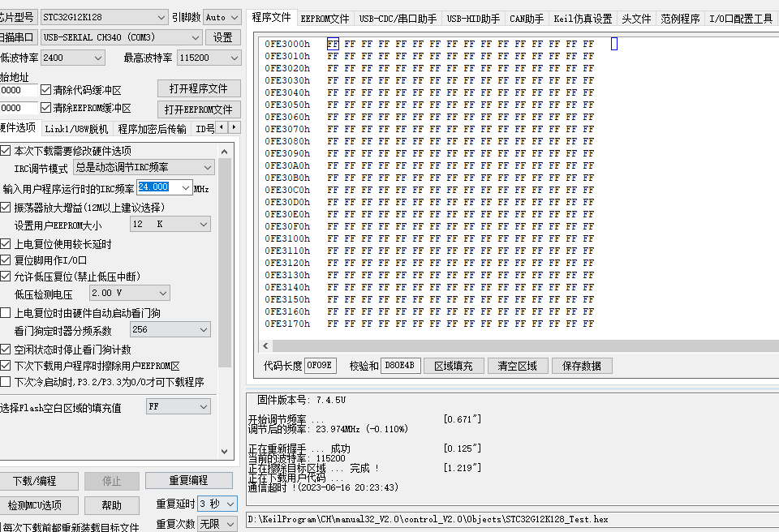Open IRC调节模式 dropdown
The image size is (779, 532).
pos(144,167)
